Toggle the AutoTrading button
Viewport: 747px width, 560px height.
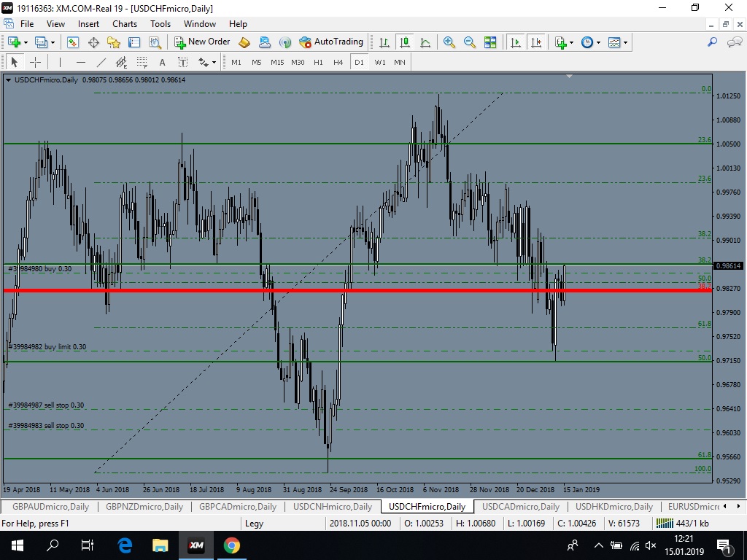(x=331, y=42)
